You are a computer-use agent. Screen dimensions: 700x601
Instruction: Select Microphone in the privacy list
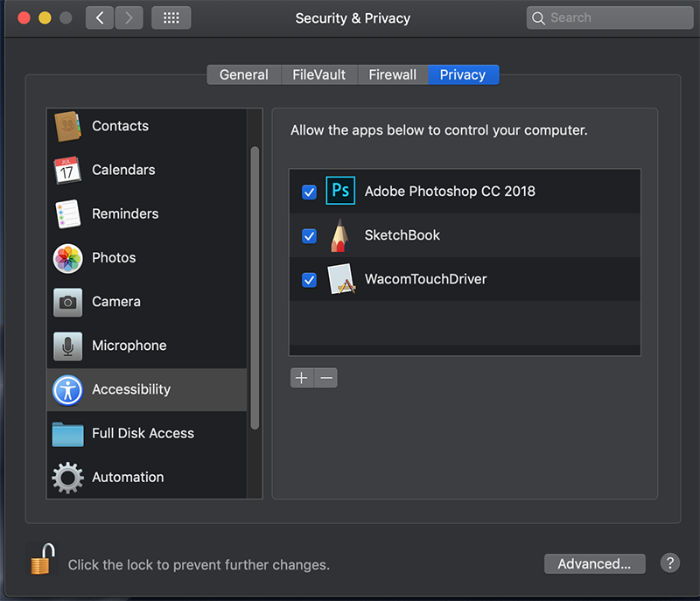coord(146,346)
